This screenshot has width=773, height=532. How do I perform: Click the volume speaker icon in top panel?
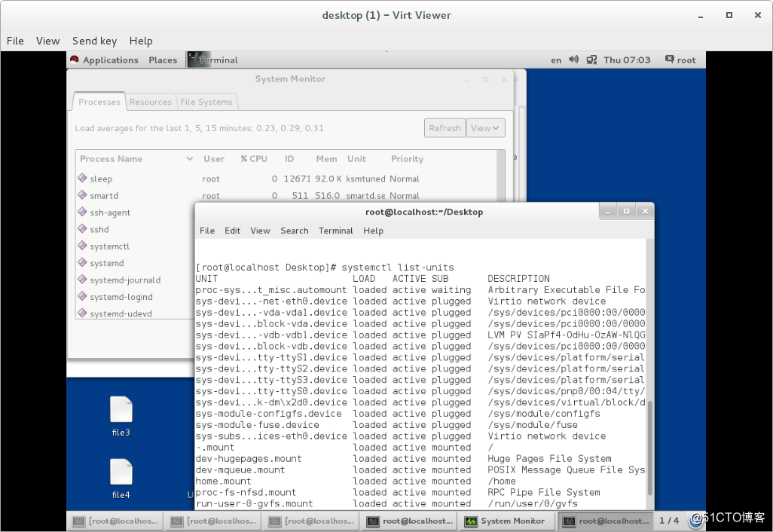pos(573,60)
